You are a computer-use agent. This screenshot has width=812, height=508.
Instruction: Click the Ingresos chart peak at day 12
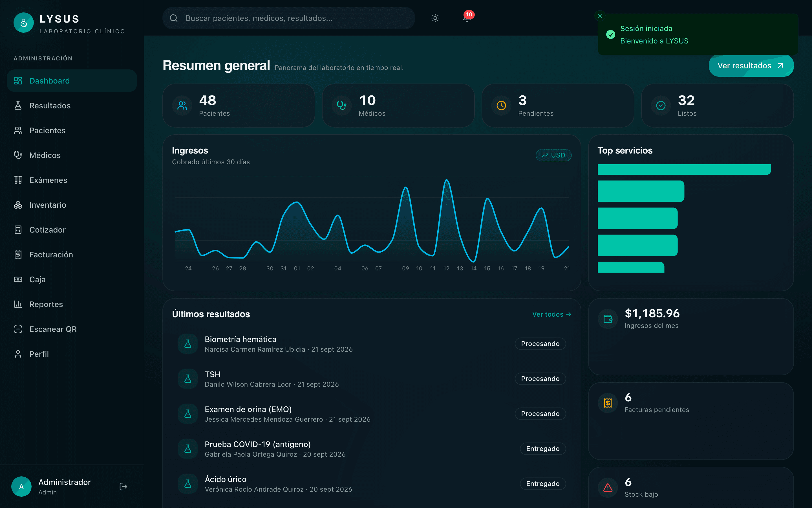(x=447, y=180)
